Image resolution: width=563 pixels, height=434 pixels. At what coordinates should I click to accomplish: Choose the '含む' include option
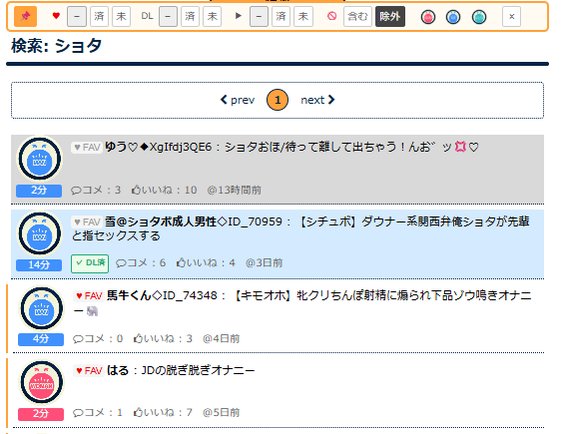358,17
